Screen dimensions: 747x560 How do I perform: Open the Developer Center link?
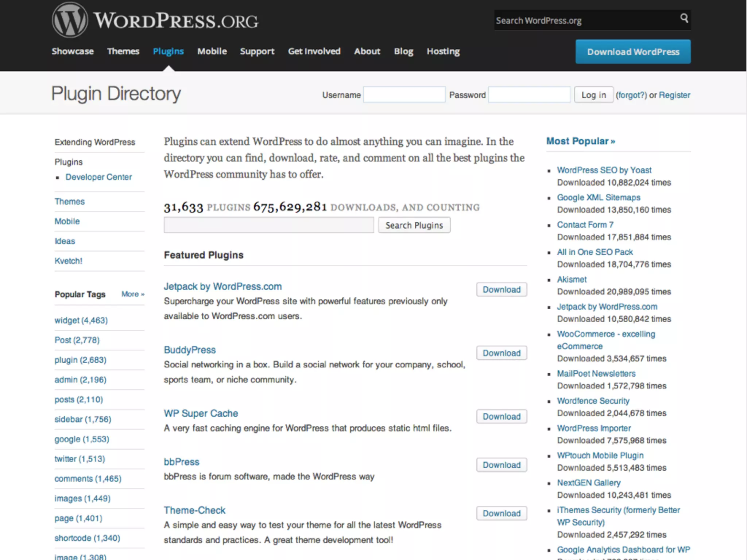[98, 177]
